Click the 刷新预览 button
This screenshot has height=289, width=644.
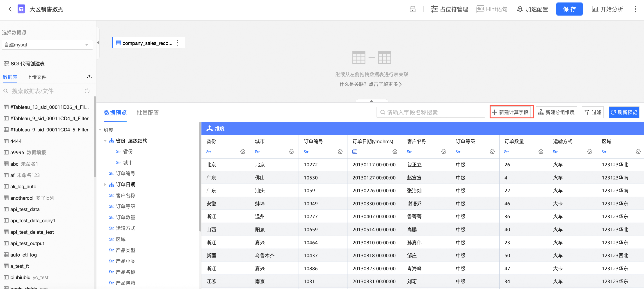coord(624,112)
